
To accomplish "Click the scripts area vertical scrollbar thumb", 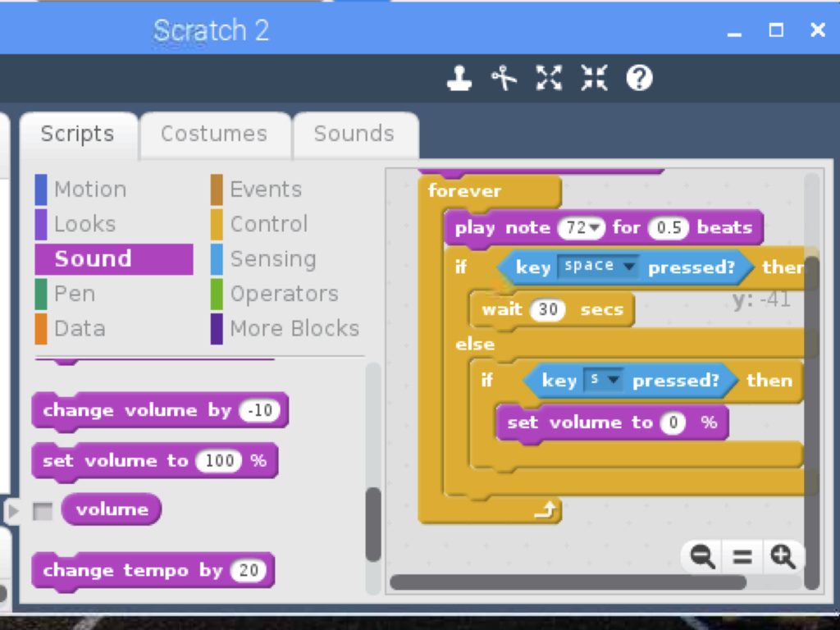I will tap(812, 423).
